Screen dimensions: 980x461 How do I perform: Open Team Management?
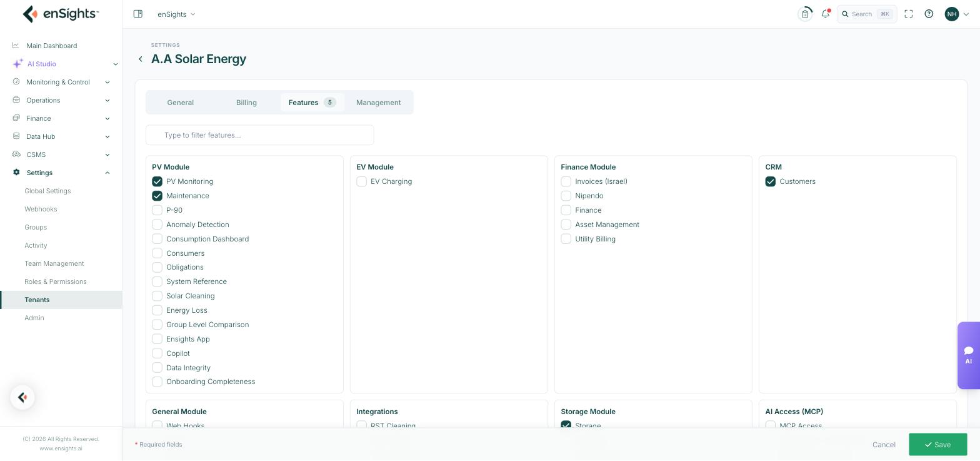coord(54,263)
